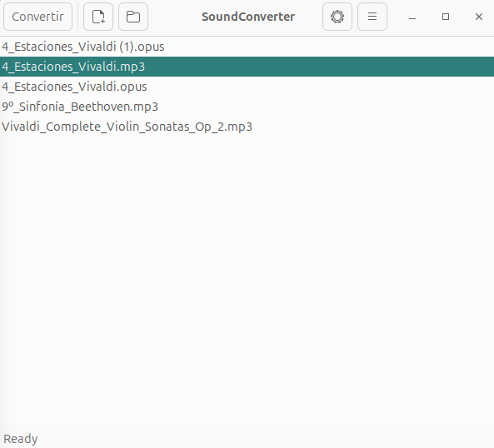
Task: Choose 9º_Sinfonía_Beethoven.mp3 from the file list
Action: (x=247, y=107)
